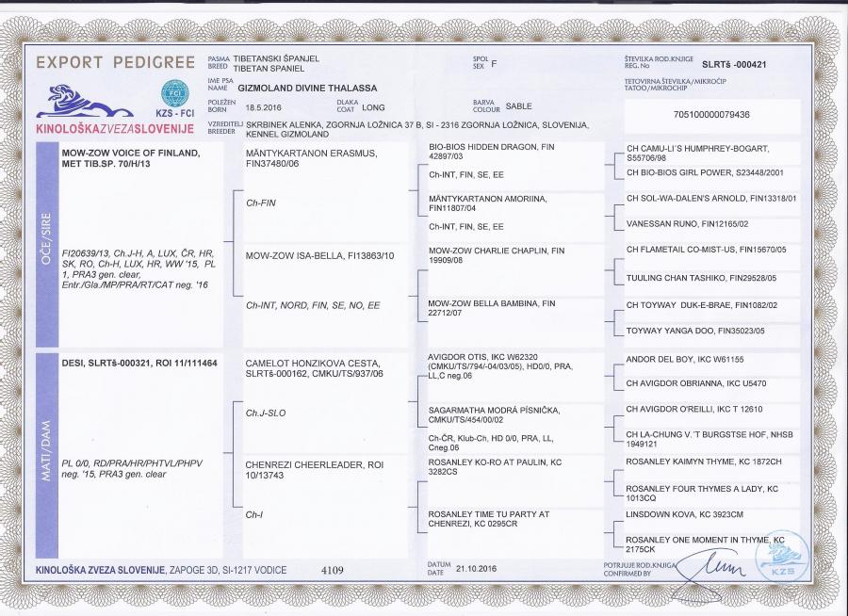The height and width of the screenshot is (616, 848).
Task: Click AVIGDOR OTIS entry
Action: pos(500,366)
